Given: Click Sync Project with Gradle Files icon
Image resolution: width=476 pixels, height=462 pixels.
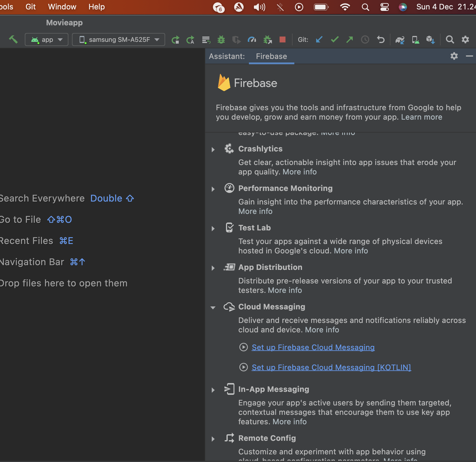Looking at the screenshot, I should [400, 39].
